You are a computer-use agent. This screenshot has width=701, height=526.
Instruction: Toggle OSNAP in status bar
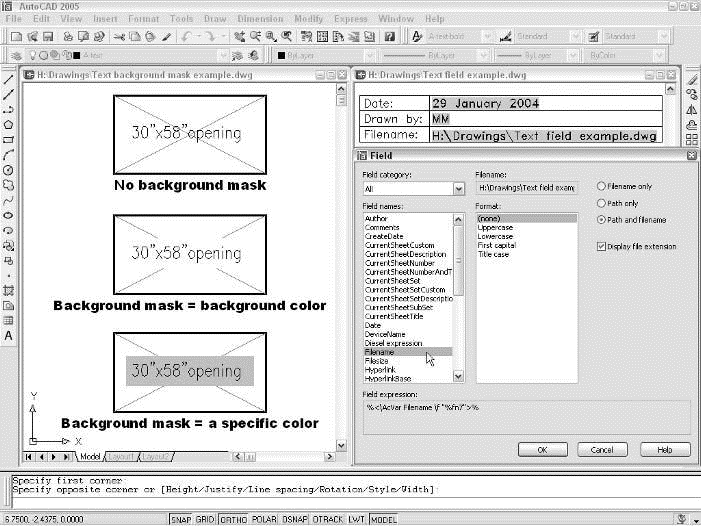pos(295,519)
